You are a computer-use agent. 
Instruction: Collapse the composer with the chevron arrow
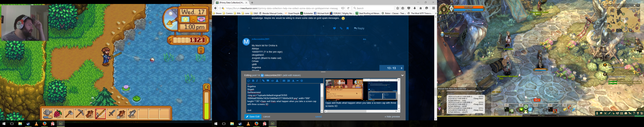(402, 75)
